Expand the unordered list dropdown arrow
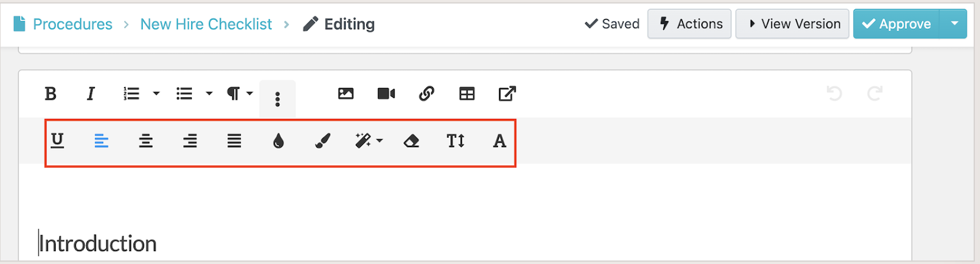The height and width of the screenshot is (264, 980). tap(209, 94)
